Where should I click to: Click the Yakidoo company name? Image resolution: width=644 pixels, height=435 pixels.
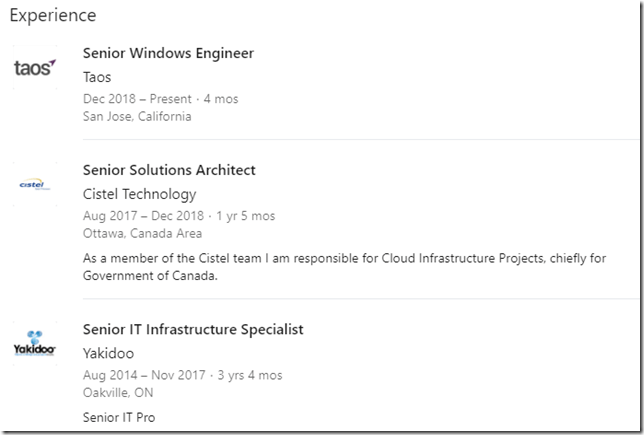pos(108,353)
